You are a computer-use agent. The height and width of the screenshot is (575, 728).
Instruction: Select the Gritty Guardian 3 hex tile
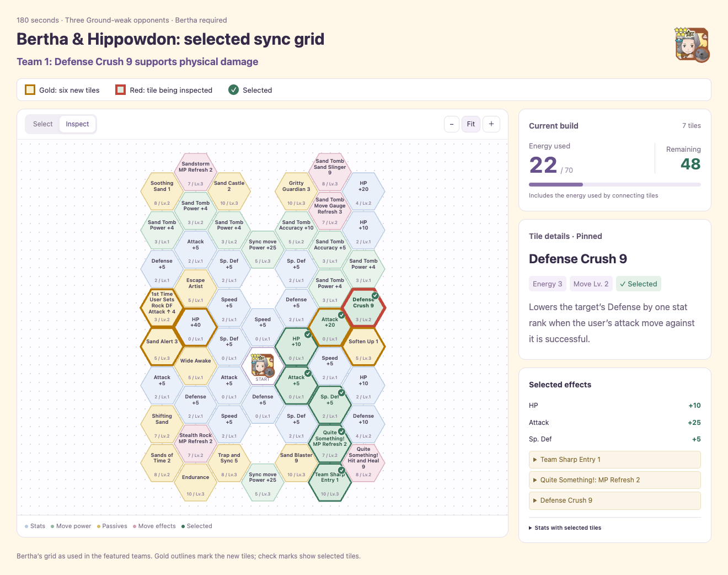[296, 192]
